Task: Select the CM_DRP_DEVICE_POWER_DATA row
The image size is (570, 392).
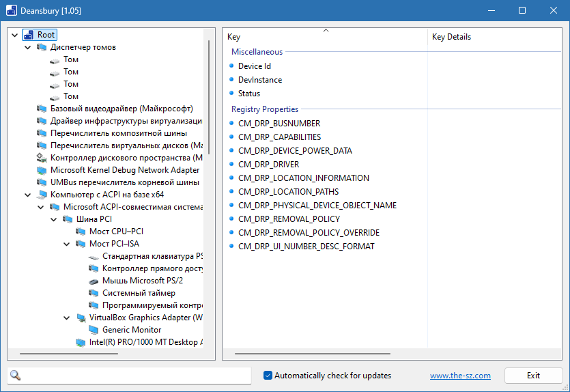Action: click(392, 151)
